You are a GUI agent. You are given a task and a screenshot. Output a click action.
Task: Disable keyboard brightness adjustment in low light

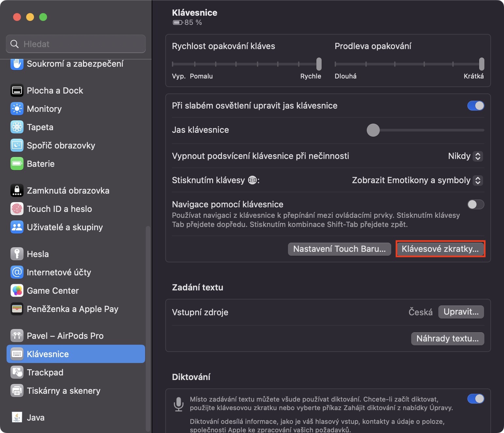pos(476,106)
